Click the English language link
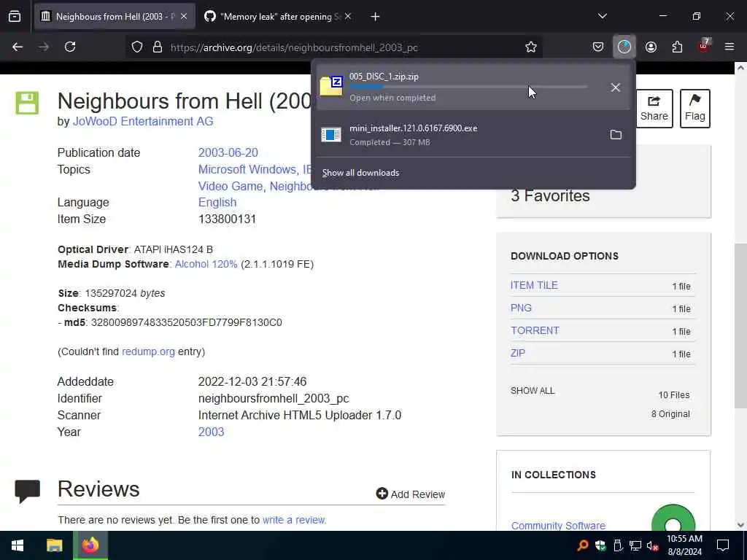The image size is (747, 560). 217,203
